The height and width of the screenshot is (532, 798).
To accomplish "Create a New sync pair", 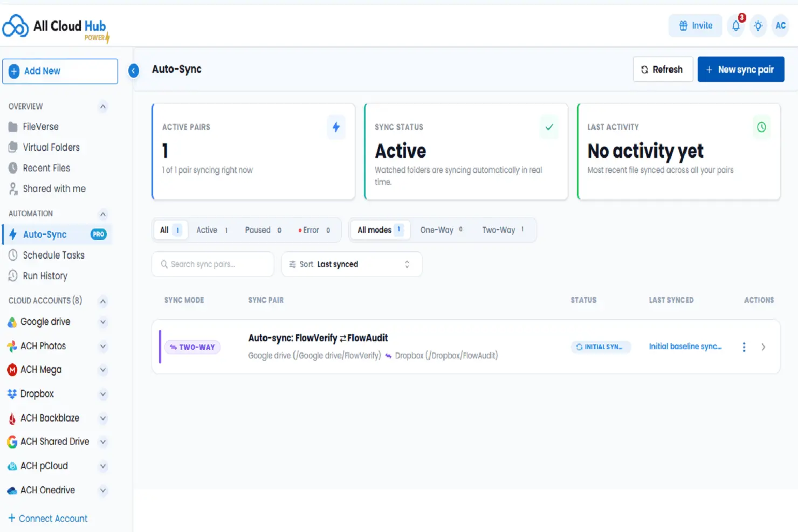I will [741, 70].
